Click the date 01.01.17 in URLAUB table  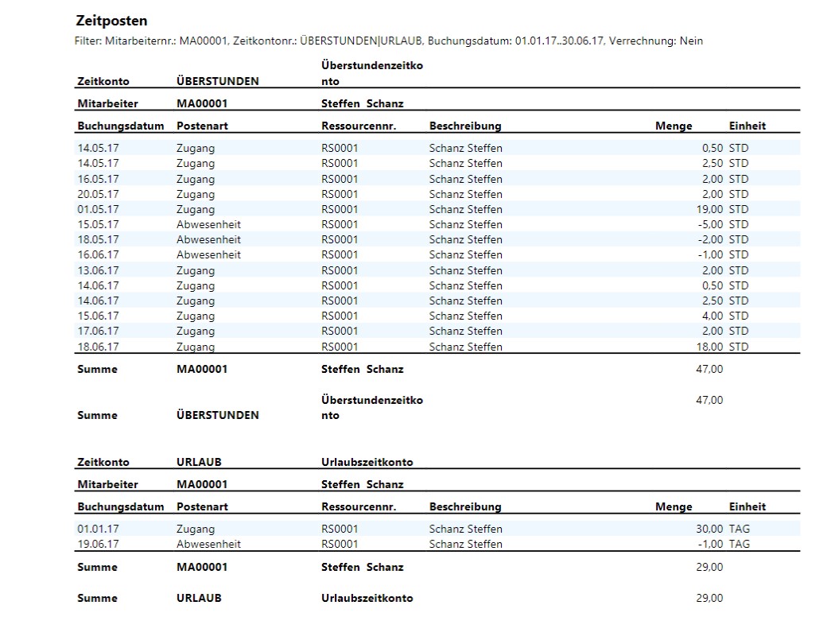(98, 529)
